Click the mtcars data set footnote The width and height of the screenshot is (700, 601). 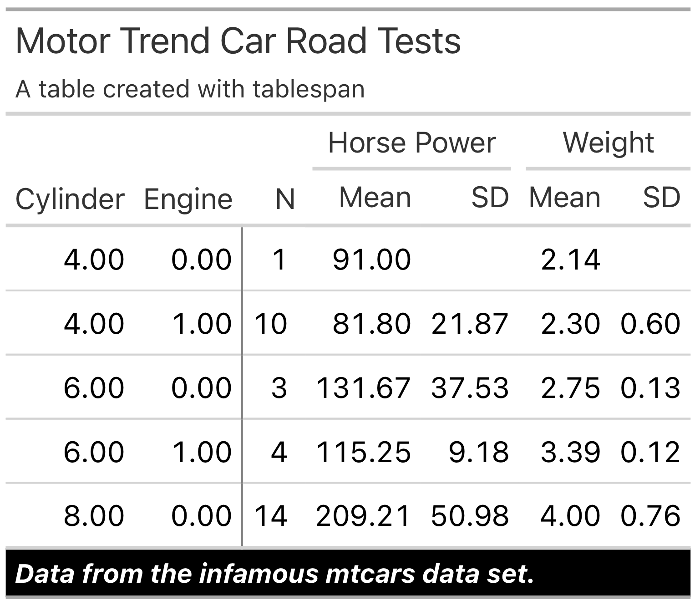coord(274,574)
